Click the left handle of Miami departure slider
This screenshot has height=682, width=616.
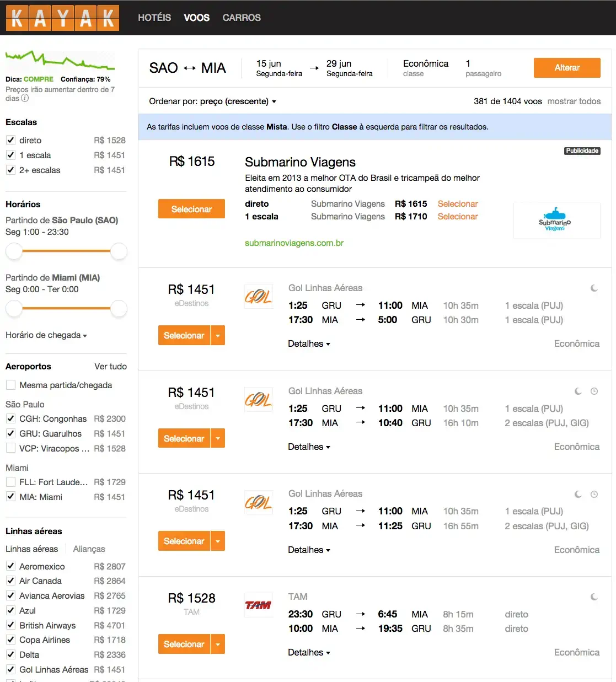(14, 309)
